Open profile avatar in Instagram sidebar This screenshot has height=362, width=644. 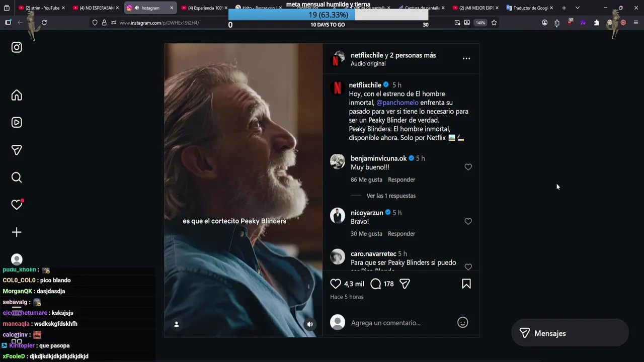pyautogui.click(x=17, y=259)
